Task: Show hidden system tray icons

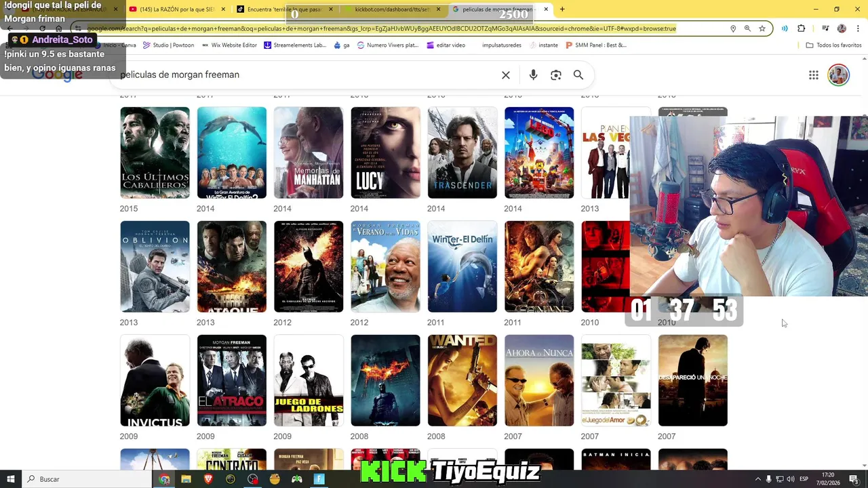Action: pos(758,479)
